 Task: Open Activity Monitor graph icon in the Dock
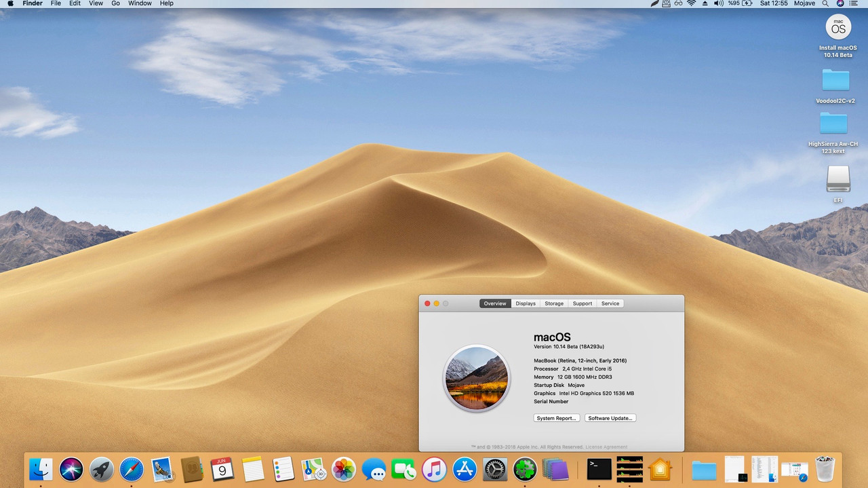click(x=629, y=469)
